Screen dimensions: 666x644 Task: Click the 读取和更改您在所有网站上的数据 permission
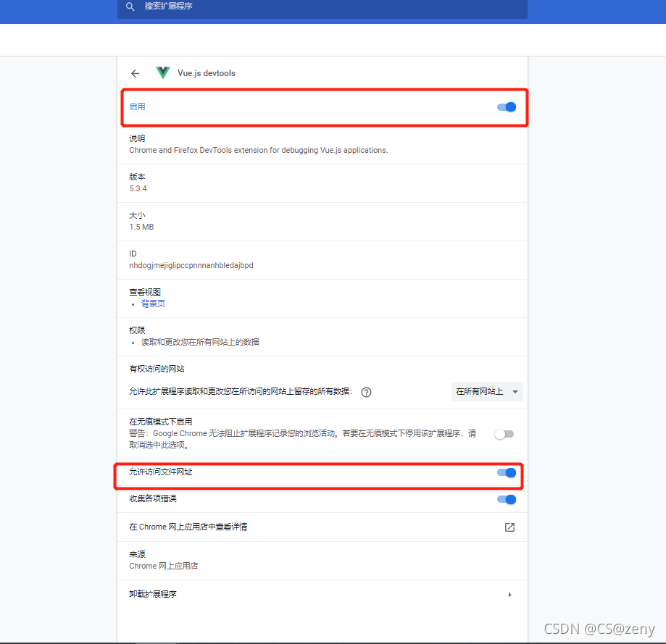200,342
